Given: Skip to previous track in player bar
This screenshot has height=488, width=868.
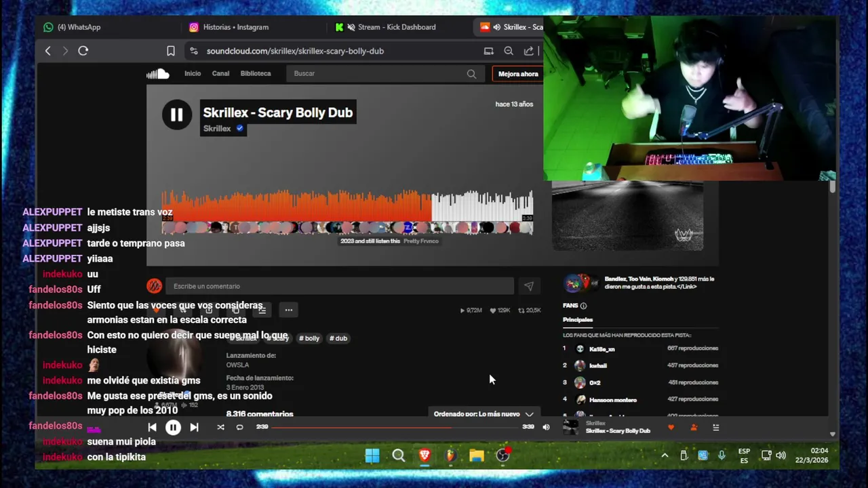Looking at the screenshot, I should point(152,427).
